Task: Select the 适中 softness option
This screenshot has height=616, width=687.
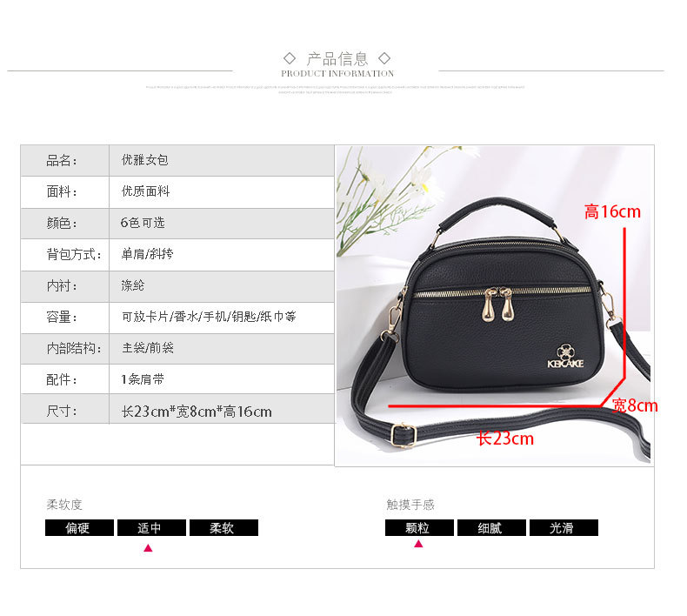Action: tap(151, 527)
